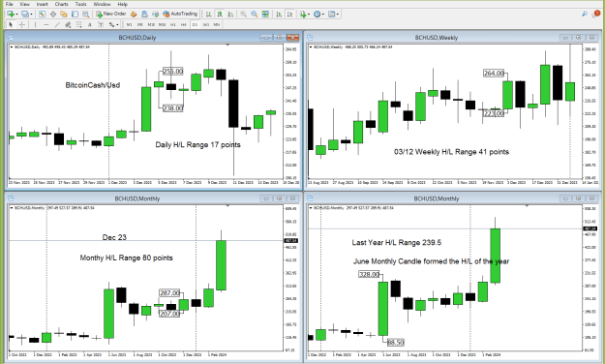
Task: Switch chart to Line Chart type
Action: pos(230,14)
